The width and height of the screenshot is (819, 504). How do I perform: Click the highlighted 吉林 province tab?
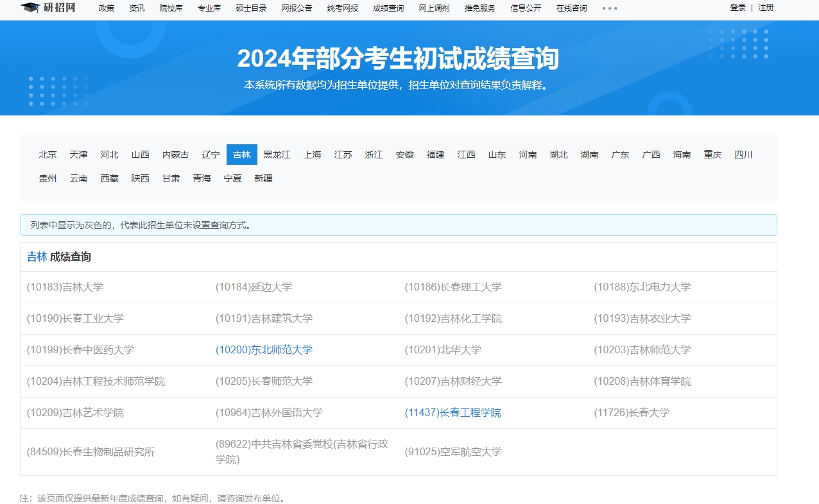(x=242, y=155)
